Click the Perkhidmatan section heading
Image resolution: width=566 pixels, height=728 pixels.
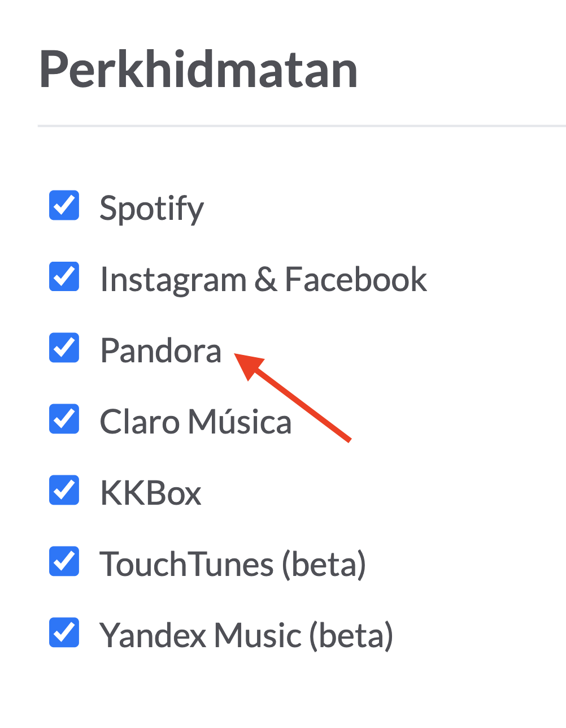click(x=199, y=69)
